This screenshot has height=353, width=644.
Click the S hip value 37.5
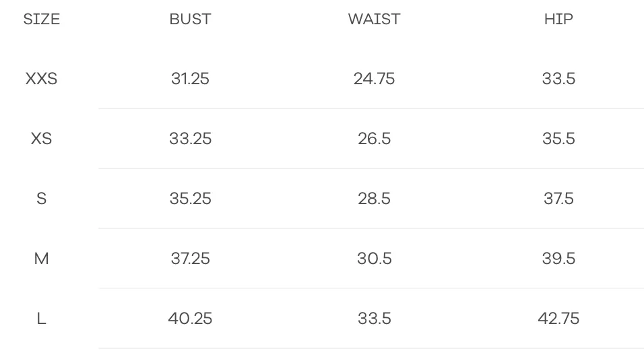(558, 199)
